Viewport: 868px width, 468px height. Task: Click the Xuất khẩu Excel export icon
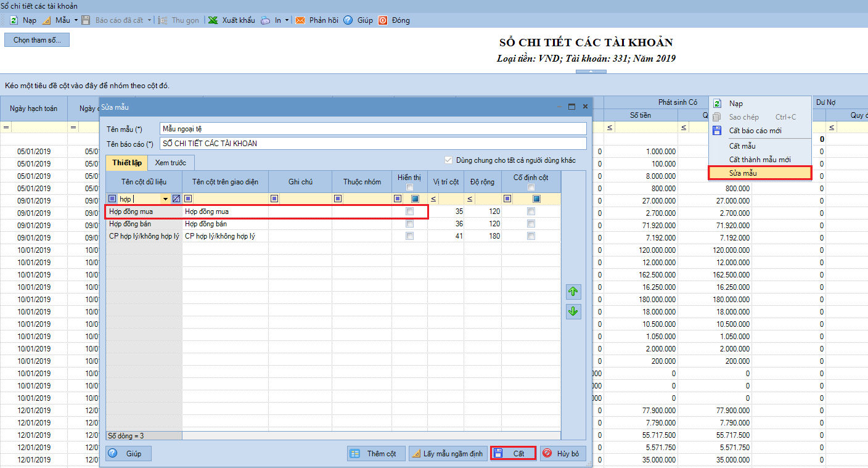(x=213, y=20)
